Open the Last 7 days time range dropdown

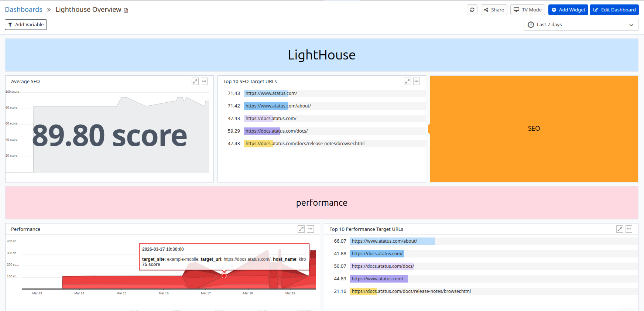(x=581, y=25)
